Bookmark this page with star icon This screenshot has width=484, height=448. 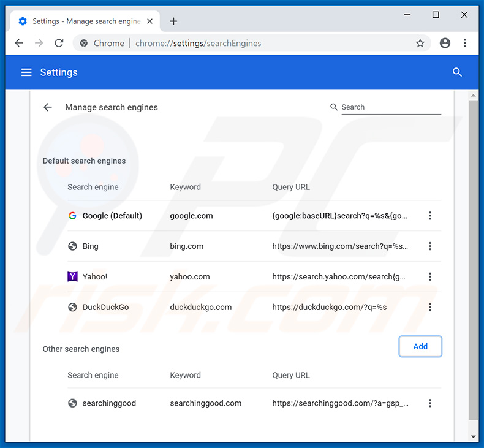point(420,43)
